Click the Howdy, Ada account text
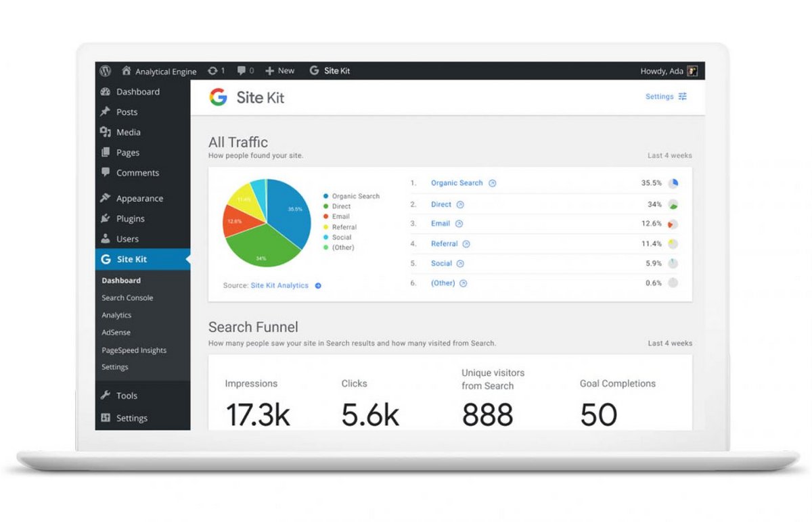 click(x=662, y=71)
